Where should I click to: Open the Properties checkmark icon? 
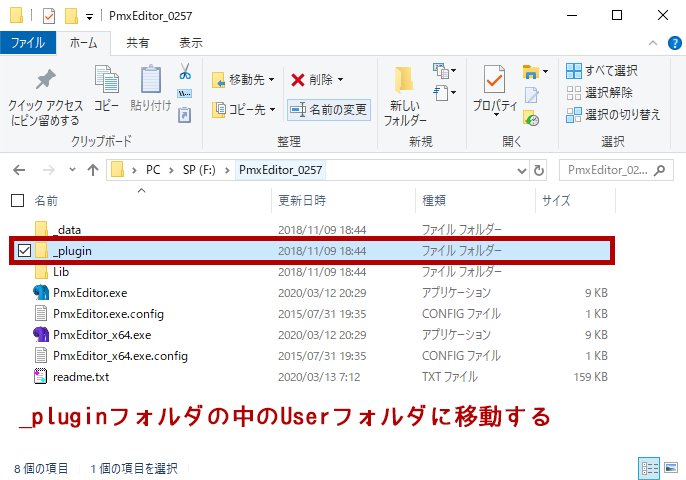[x=494, y=80]
